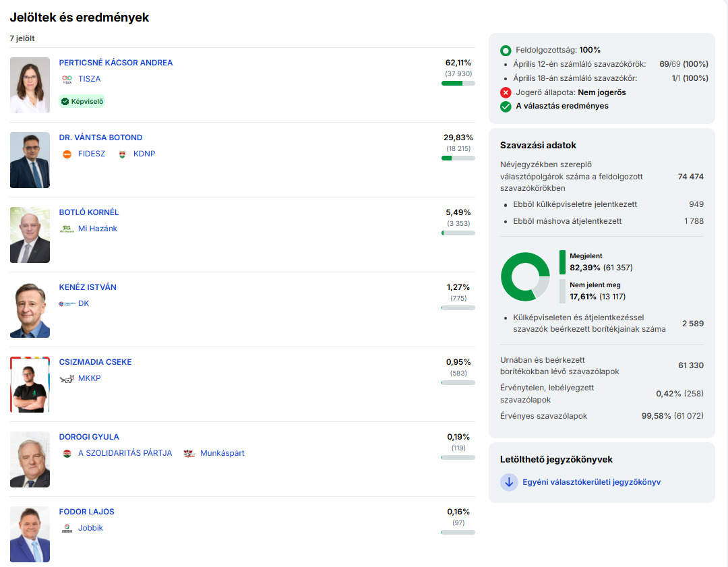Click the 62,11% vote progress bar
The width and height of the screenshot is (728, 567).
458,83
